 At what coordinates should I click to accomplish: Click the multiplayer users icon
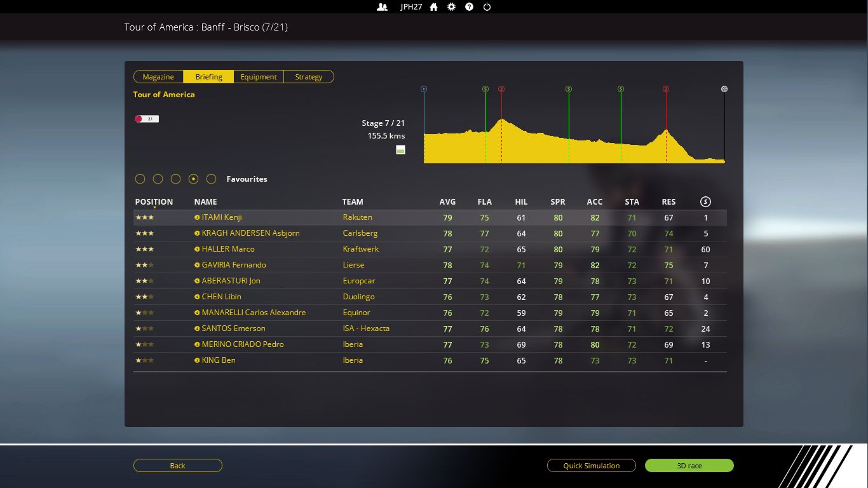coord(382,7)
